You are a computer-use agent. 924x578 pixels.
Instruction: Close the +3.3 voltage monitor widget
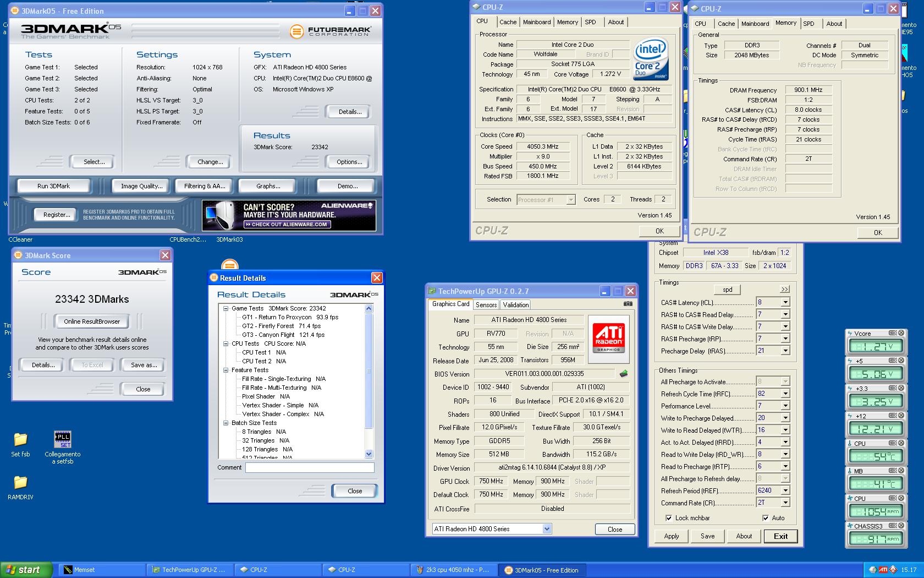901,388
